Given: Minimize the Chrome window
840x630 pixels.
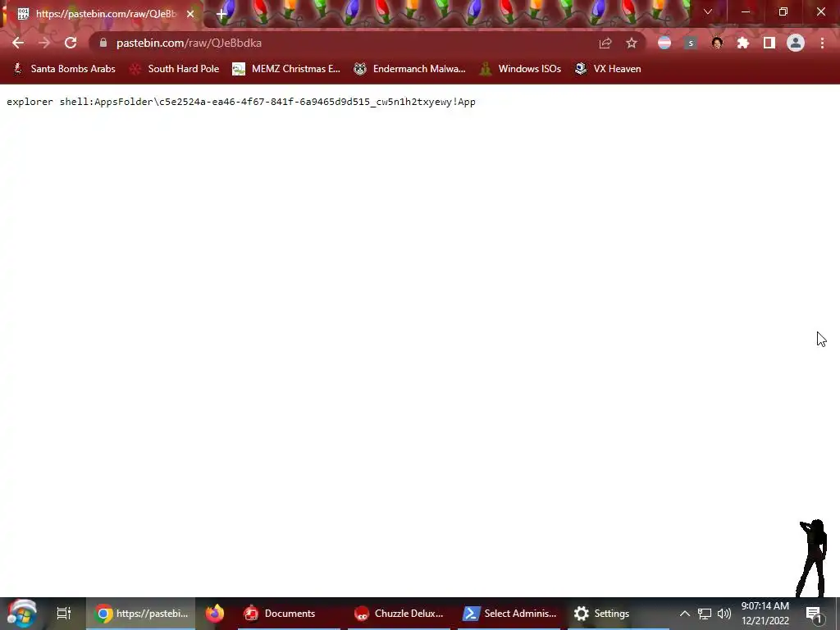Looking at the screenshot, I should [746, 11].
